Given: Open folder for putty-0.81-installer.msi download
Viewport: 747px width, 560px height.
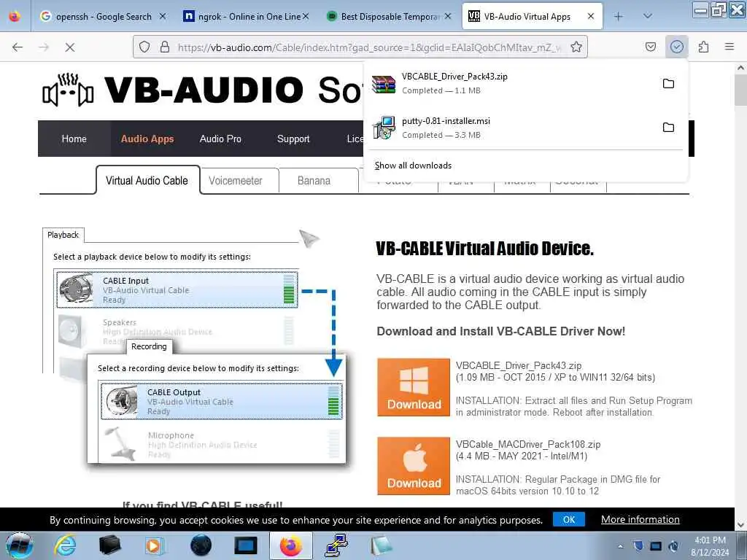Looking at the screenshot, I should coord(668,128).
